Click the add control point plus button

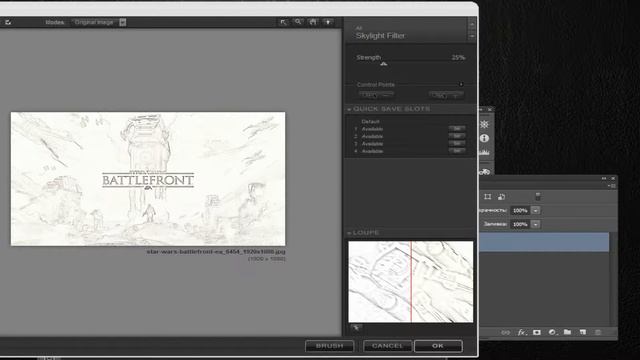pos(446,95)
